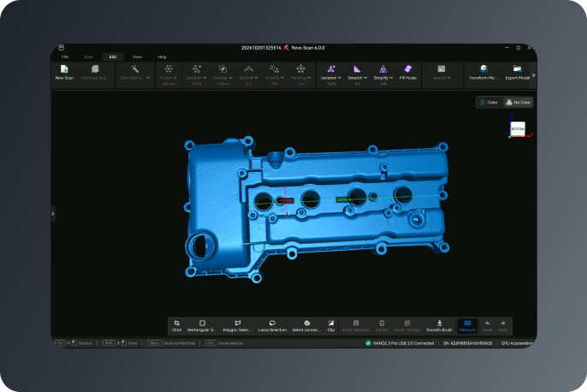Click the Continue Scan icon
The image size is (587, 392).
95,68
